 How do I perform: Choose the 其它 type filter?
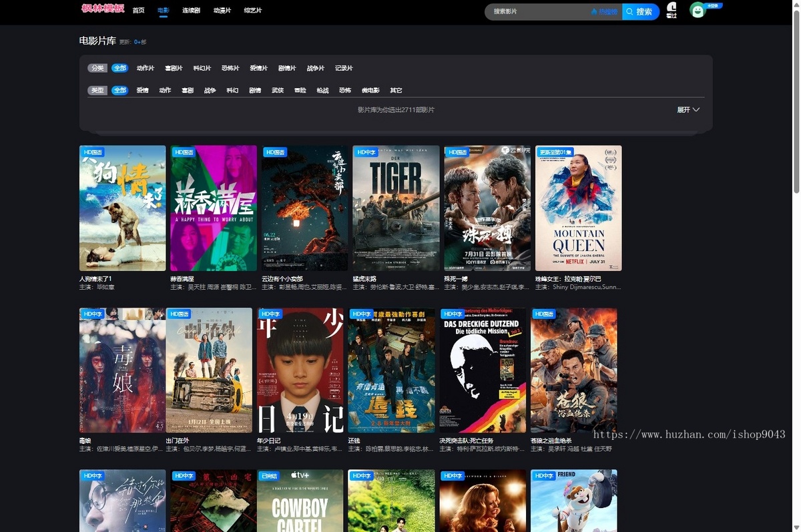coord(396,90)
